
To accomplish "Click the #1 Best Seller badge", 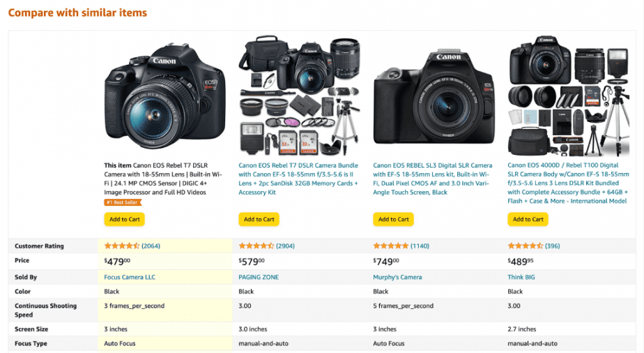I will [123, 202].
